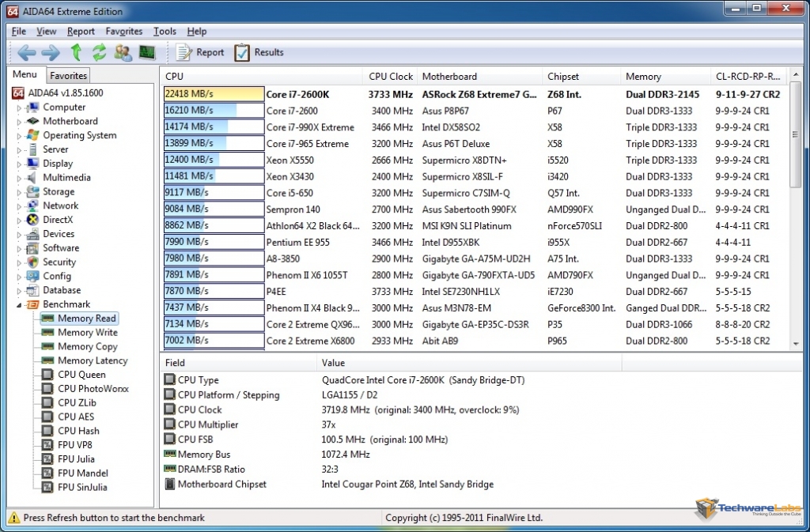Viewport: 810px width, 532px height.
Task: Select the Security shield icon in tree
Action: pos(32,262)
